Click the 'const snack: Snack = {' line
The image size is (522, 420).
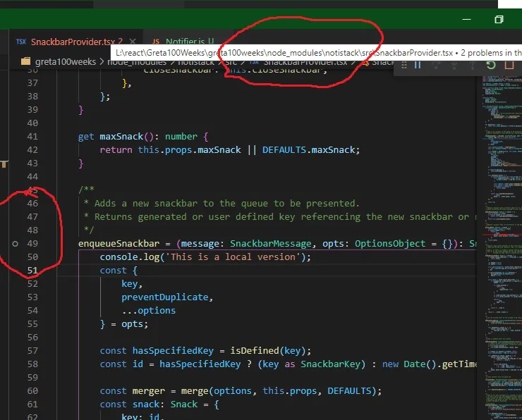pyautogui.click(x=159, y=404)
